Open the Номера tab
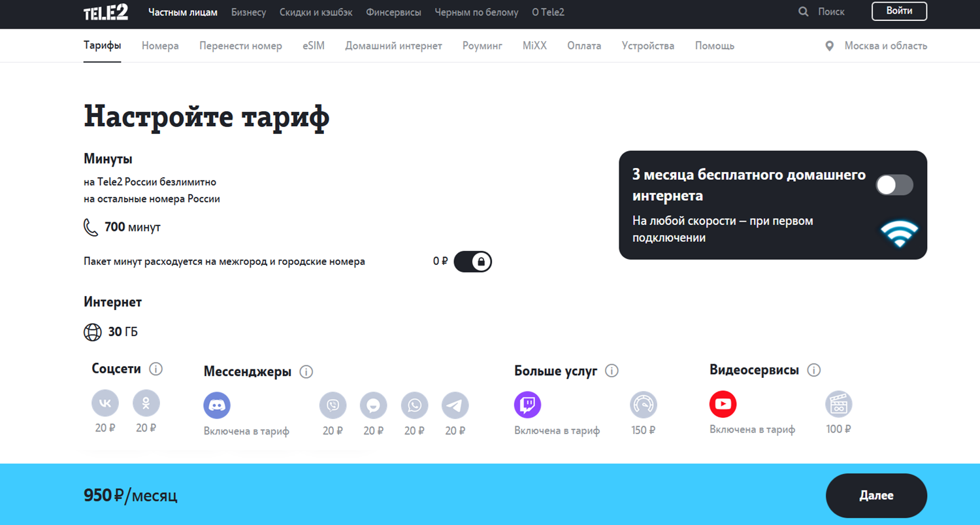This screenshot has height=525, width=980. pos(160,46)
